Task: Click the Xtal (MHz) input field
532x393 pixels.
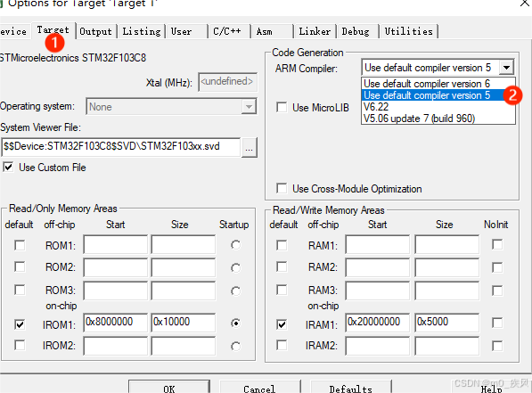Action: click(x=227, y=82)
